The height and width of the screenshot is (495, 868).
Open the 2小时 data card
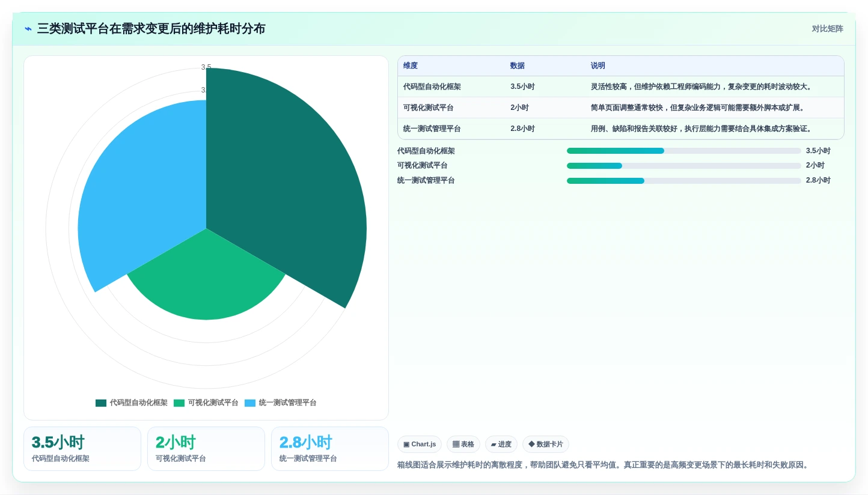click(x=206, y=449)
